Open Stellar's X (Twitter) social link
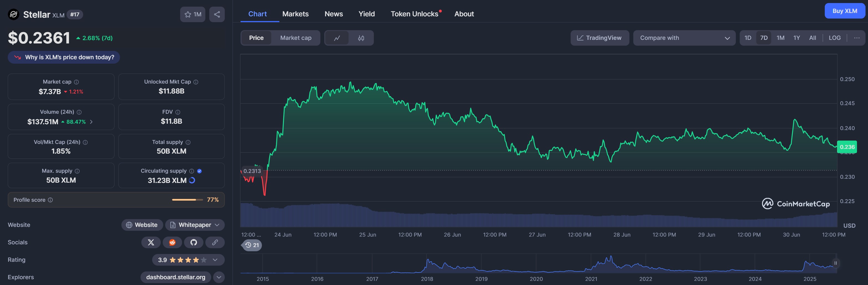 (x=151, y=242)
